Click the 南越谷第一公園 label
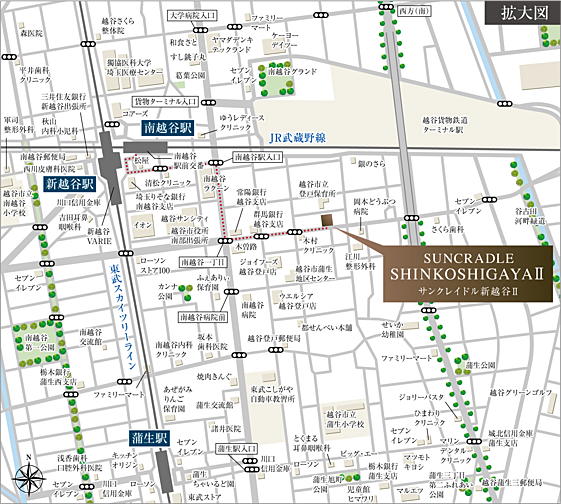The height and width of the screenshot is (504, 561). click(40, 342)
